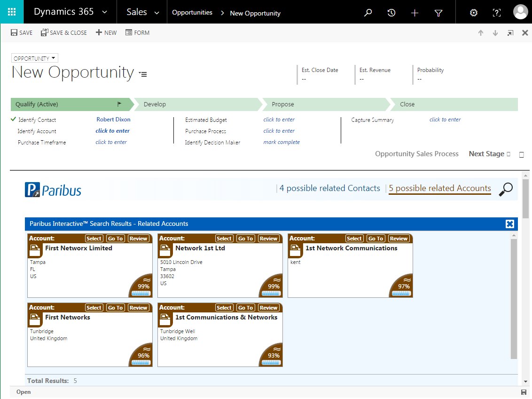This screenshot has height=399, width=532.
Task: Open the user profile avatar
Action: tap(520, 12)
